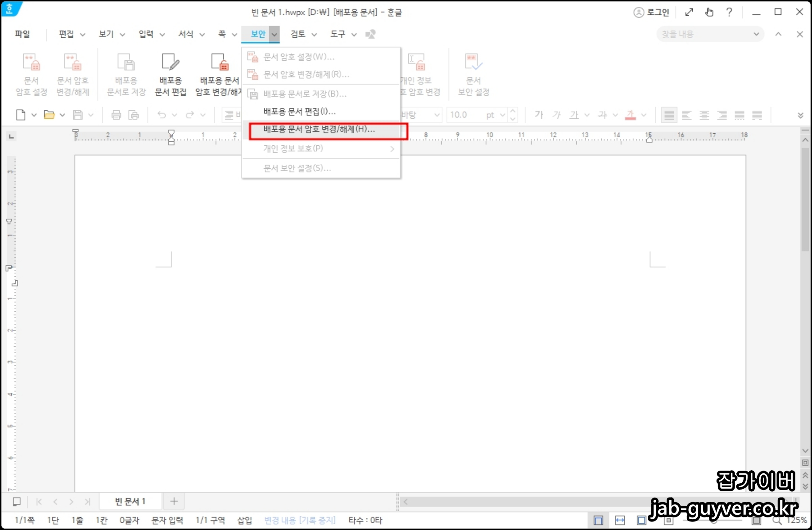Viewport: 812px width, 530px height.
Task: Select 배포용 문서 암호 변경/해제(H) menu entry
Action: 321,130
